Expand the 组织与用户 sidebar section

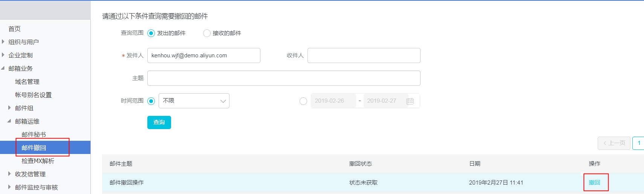(3, 42)
